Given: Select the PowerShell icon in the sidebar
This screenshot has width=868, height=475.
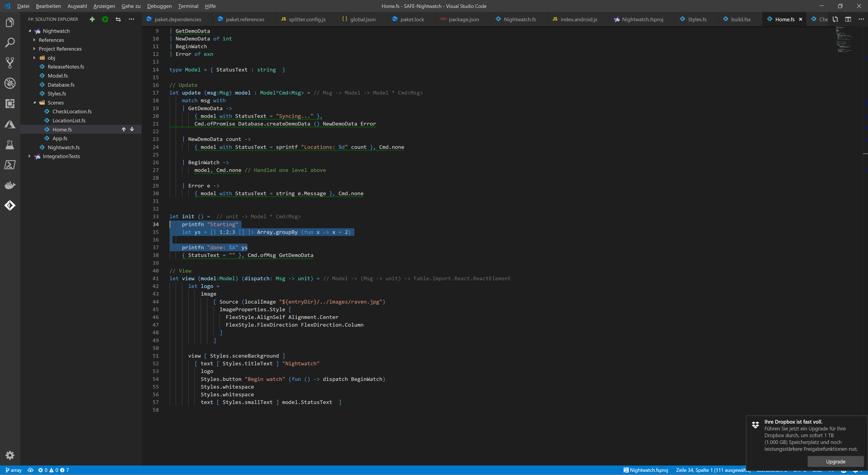Looking at the screenshot, I should tap(10, 164).
